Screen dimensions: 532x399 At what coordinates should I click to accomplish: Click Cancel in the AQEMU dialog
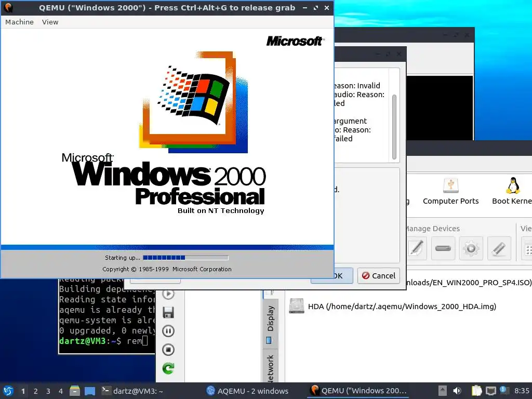click(x=379, y=275)
